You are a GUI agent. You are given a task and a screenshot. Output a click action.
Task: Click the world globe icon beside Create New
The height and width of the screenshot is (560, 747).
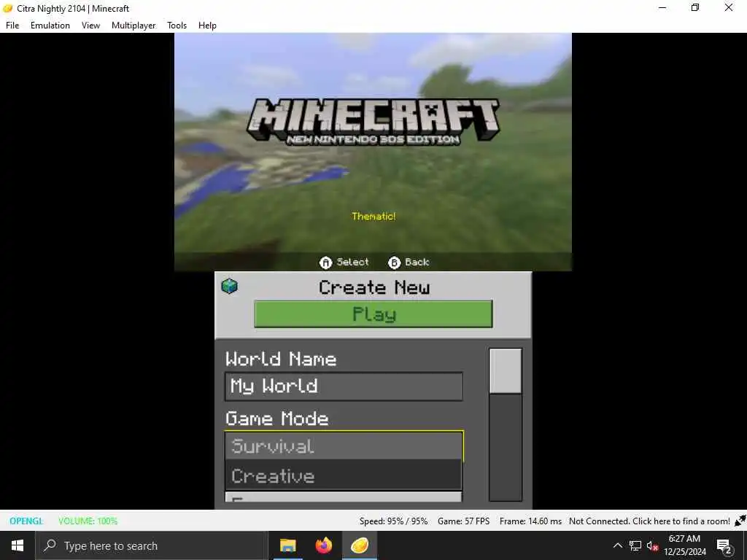click(x=230, y=286)
